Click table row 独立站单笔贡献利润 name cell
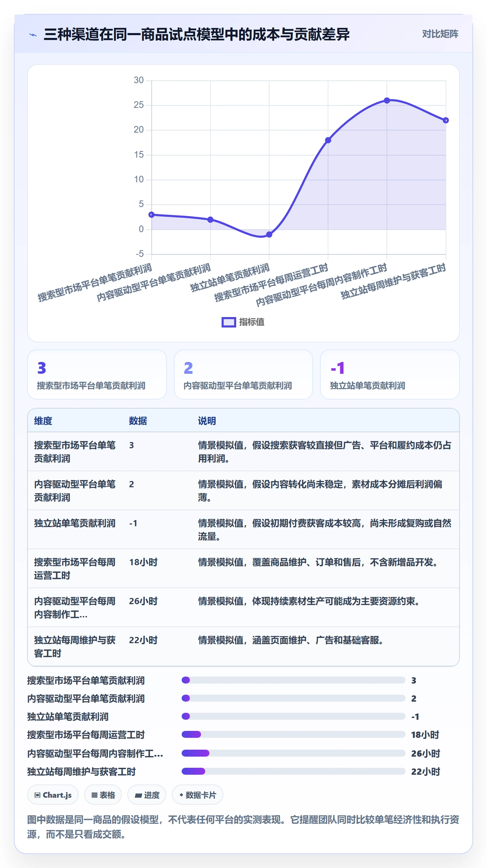 (75, 523)
